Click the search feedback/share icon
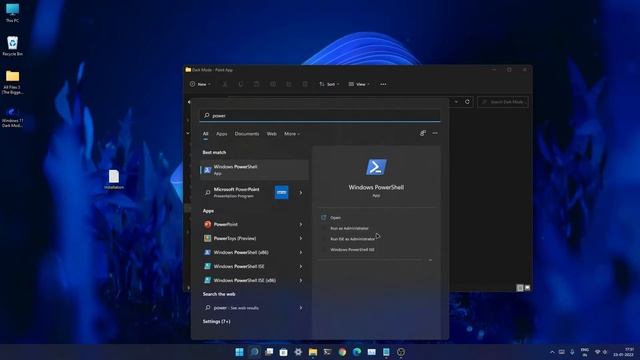 (x=423, y=133)
